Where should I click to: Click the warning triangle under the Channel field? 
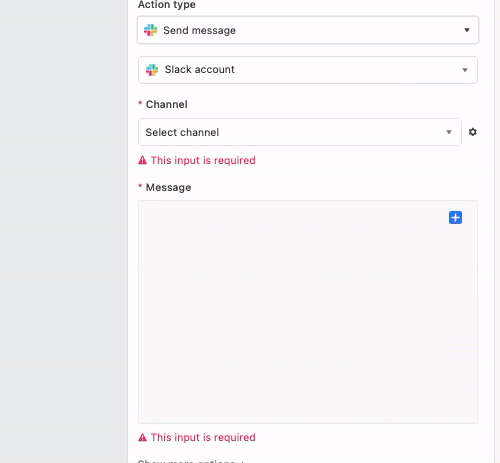point(142,160)
